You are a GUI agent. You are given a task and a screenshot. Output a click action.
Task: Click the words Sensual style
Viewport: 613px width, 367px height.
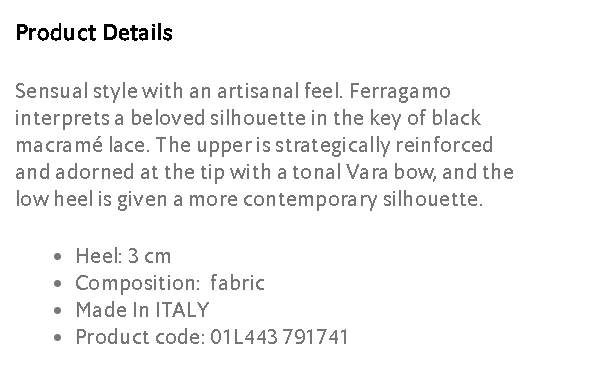[x=77, y=91]
